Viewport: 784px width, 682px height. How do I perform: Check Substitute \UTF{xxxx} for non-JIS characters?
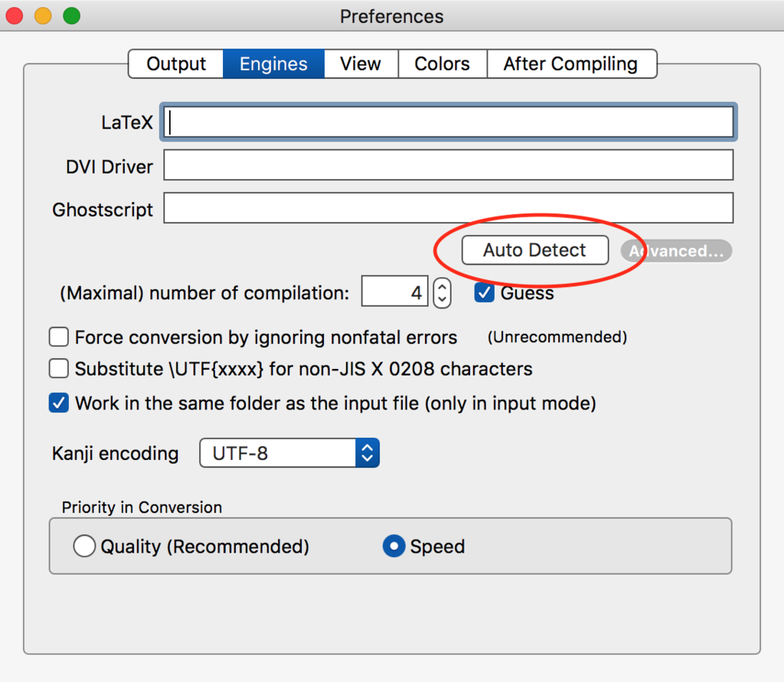tap(59, 368)
